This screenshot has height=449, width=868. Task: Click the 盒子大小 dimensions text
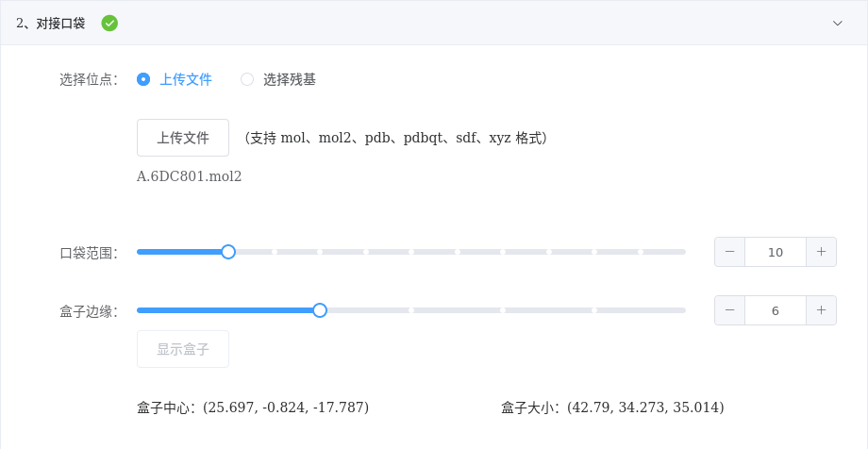click(x=612, y=407)
